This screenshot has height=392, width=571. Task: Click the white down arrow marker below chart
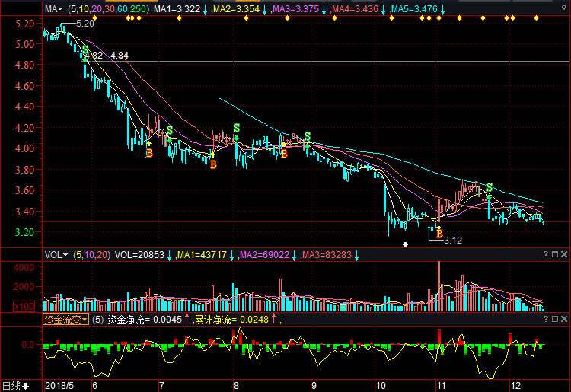pyautogui.click(x=406, y=245)
